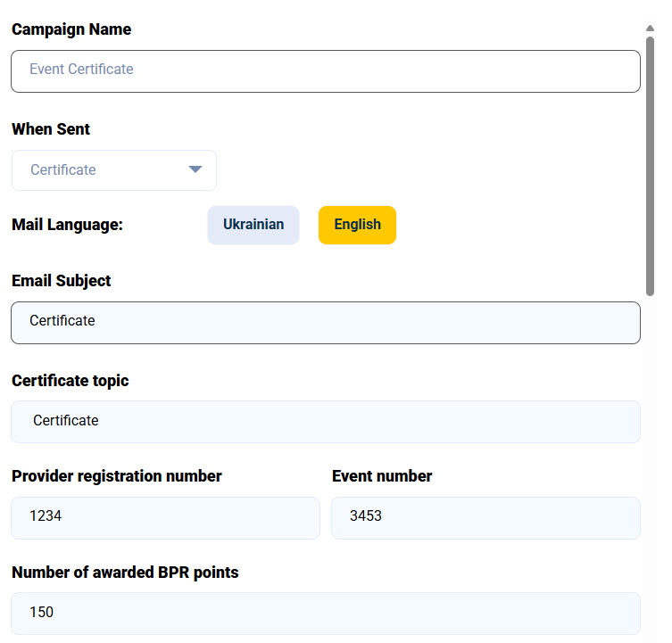Click the 'Campaign Name' label text

[71, 29]
